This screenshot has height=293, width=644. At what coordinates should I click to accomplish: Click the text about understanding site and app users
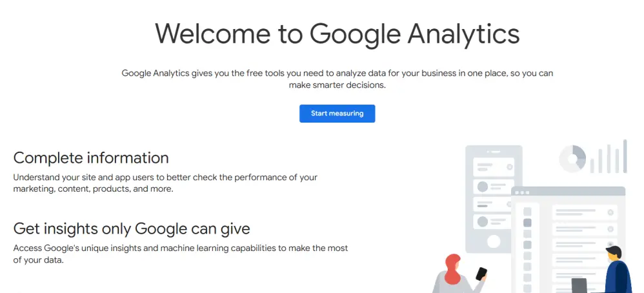pos(165,183)
